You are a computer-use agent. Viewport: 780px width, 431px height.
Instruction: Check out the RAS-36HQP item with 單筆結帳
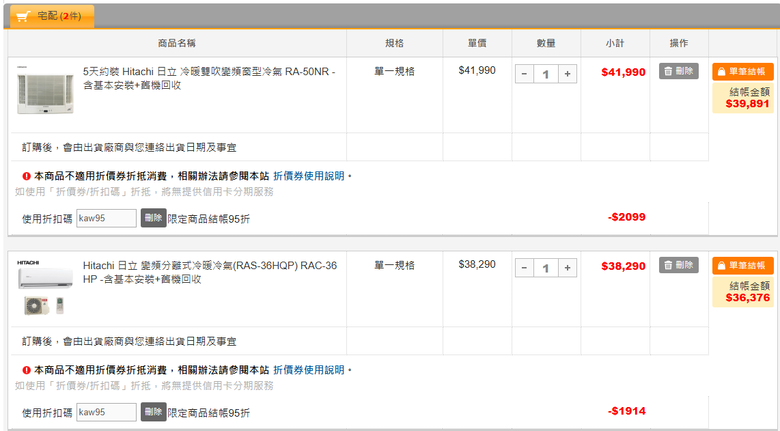[743, 266]
